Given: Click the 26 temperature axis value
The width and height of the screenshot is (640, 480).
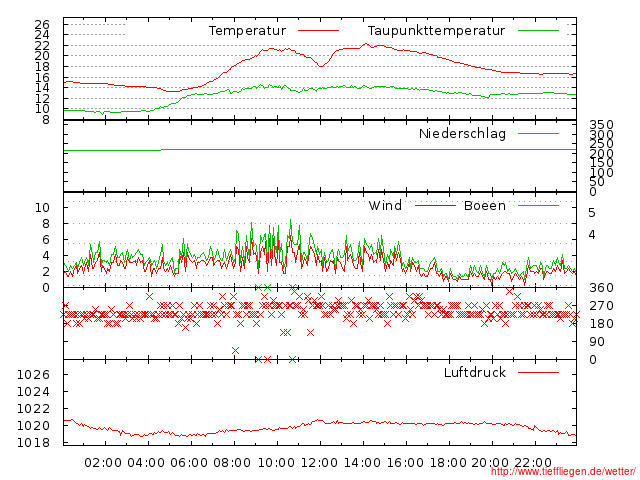Looking at the screenshot, I should pos(42,25).
